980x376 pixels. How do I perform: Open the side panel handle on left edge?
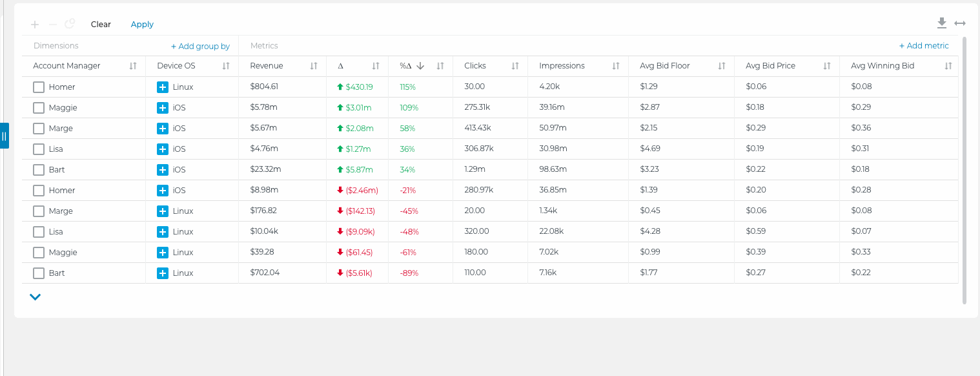pyautogui.click(x=5, y=136)
